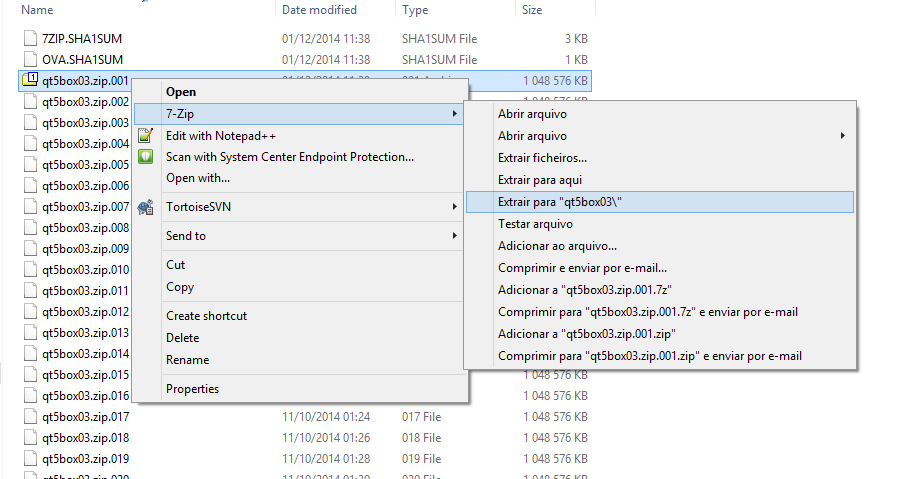Click the qt5box03.zip.014 file icon
This screenshot has width=906, height=479.
pos(31,353)
